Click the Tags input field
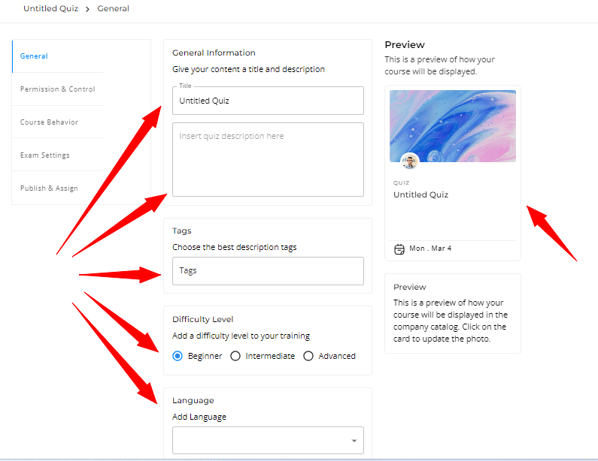 [268, 271]
